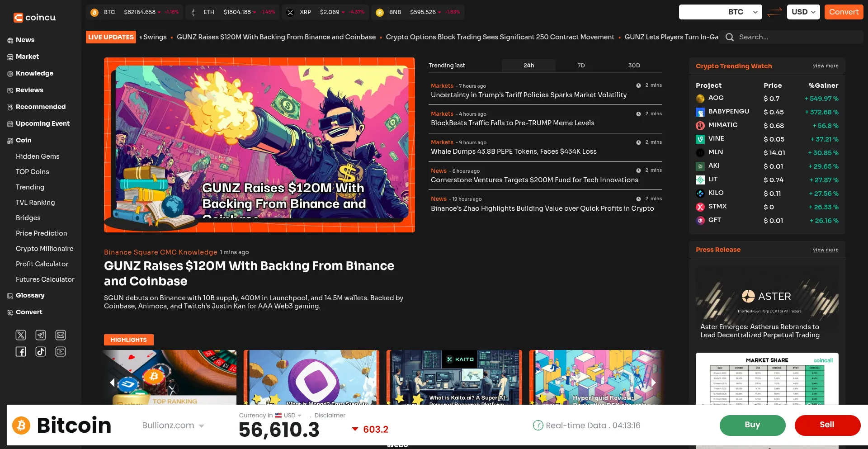
Task: Switch trending to 30D
Action: 634,66
